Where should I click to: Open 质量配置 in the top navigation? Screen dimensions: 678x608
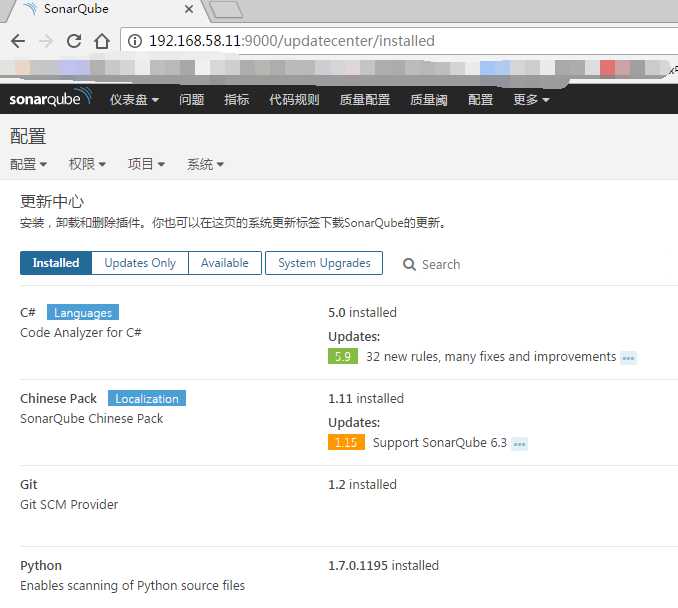pyautogui.click(x=365, y=99)
